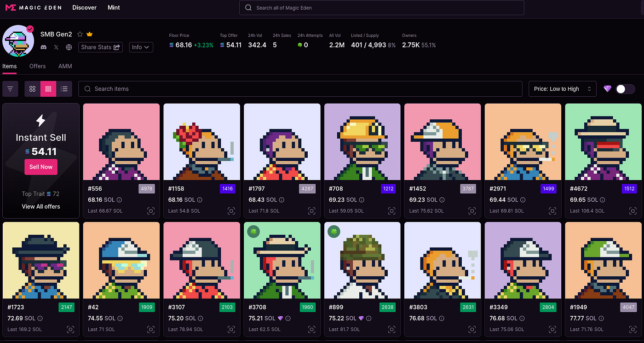Expand the Info dropdown
Image resolution: width=644 pixels, height=343 pixels.
tap(141, 47)
